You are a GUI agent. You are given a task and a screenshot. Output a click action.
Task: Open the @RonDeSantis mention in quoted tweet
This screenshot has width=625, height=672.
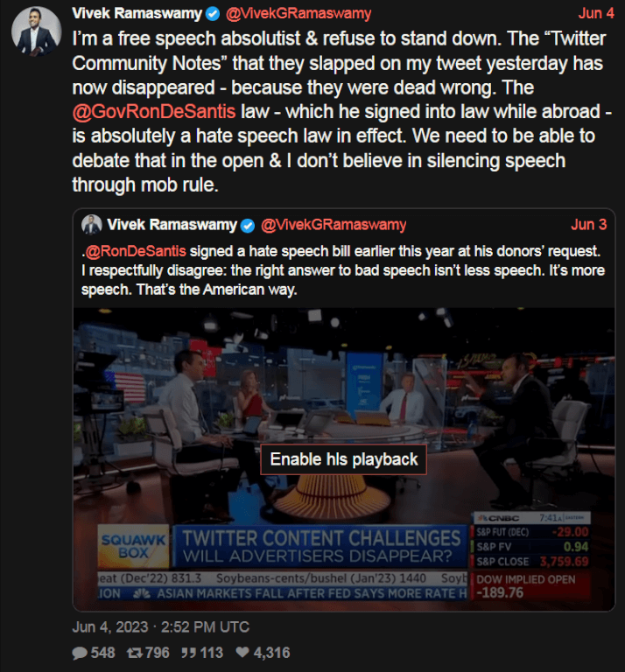click(136, 251)
